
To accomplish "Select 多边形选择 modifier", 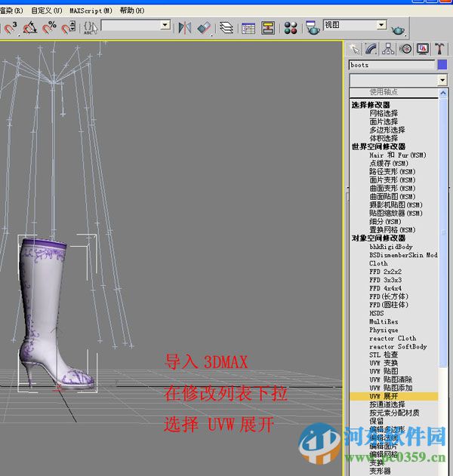I will point(387,130).
